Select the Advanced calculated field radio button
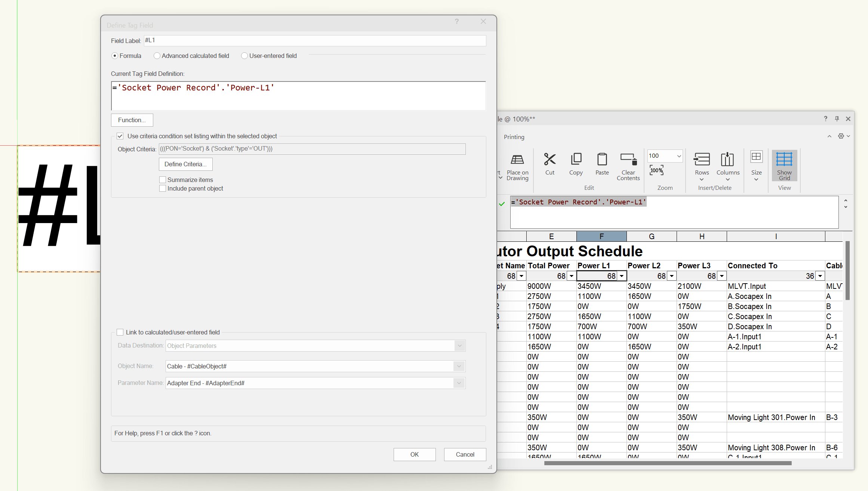Screen dimensions: 868x491 [157, 56]
